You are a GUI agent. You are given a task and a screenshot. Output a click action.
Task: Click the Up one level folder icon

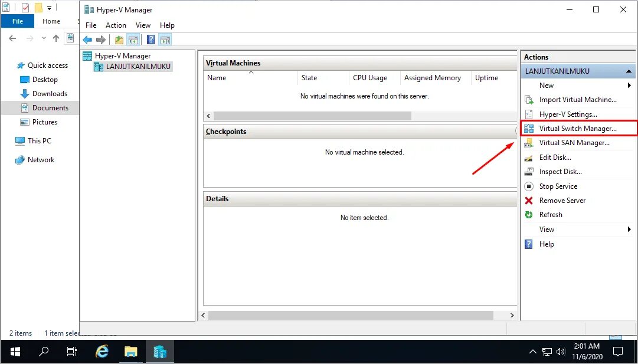point(119,40)
